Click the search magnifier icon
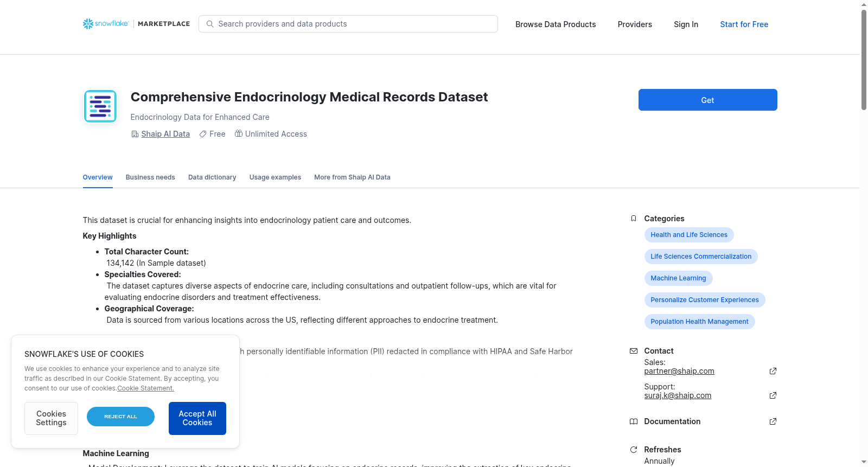The width and height of the screenshot is (868, 467). click(210, 24)
